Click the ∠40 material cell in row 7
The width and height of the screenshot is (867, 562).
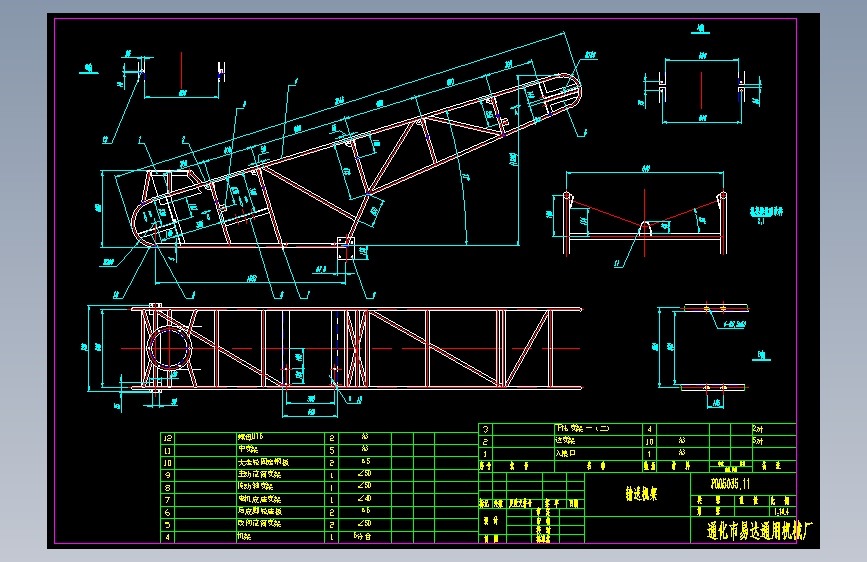click(x=364, y=499)
